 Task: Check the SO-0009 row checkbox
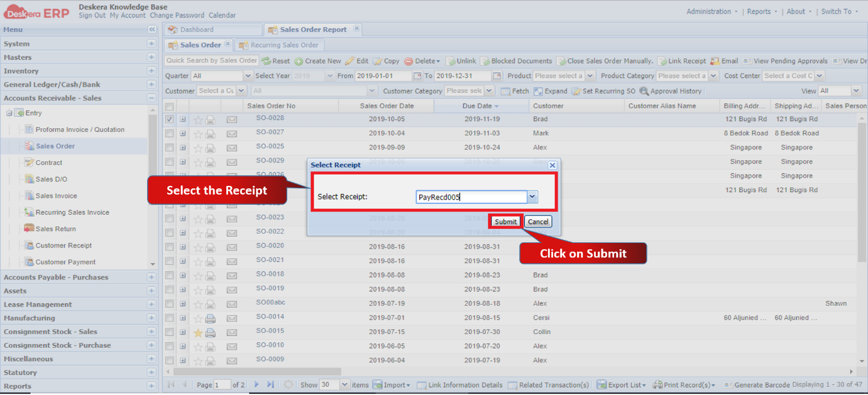click(x=170, y=360)
